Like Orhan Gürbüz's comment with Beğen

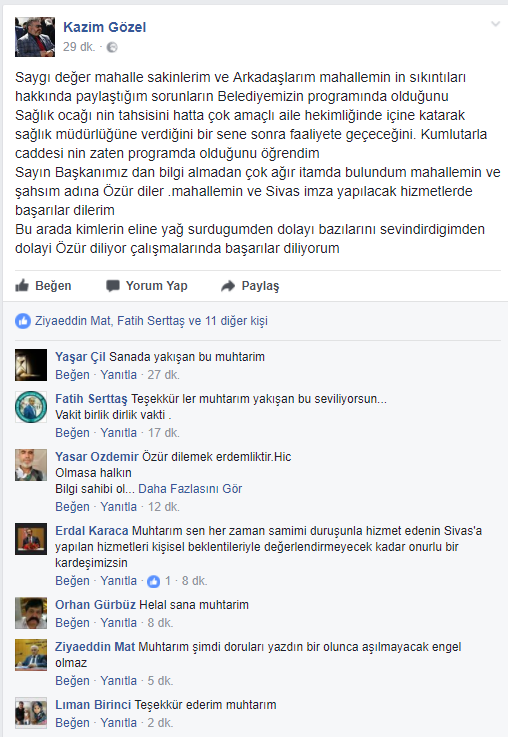click(72, 623)
